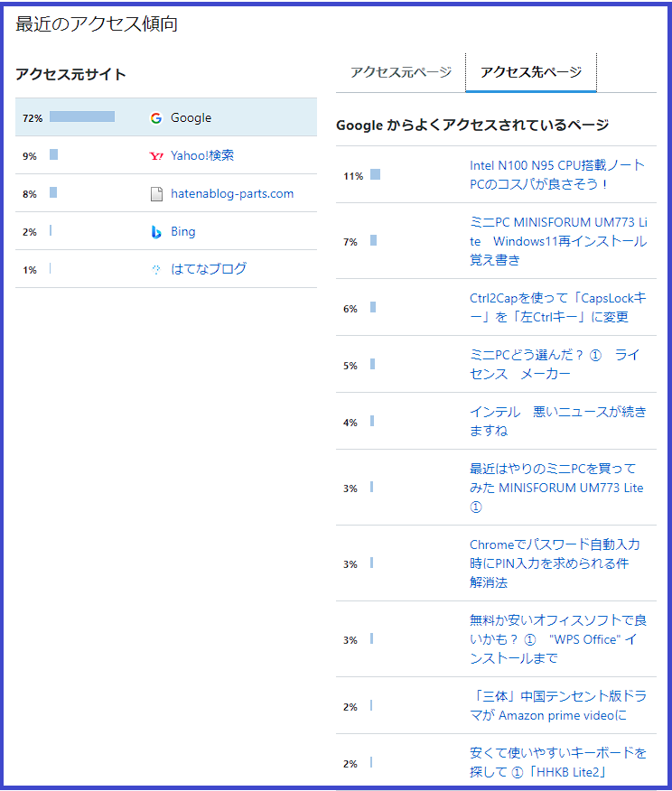
Task: Click the 5% value for ミニPCどう選んだ
Action: tap(350, 366)
